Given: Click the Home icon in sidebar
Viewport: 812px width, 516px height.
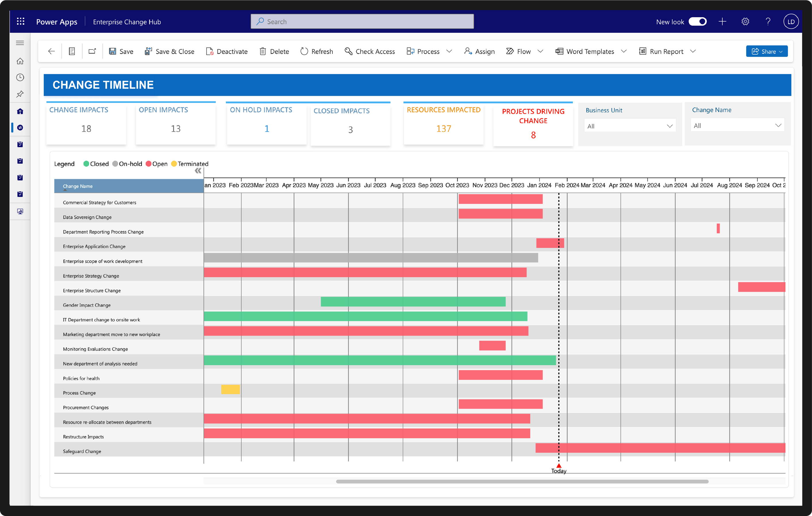Looking at the screenshot, I should 20,61.
